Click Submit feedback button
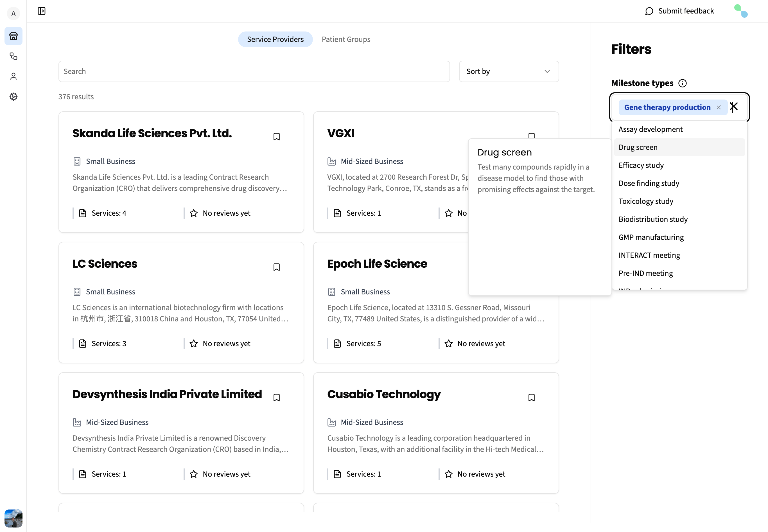Screen dimensions: 768x532 pyautogui.click(x=679, y=11)
